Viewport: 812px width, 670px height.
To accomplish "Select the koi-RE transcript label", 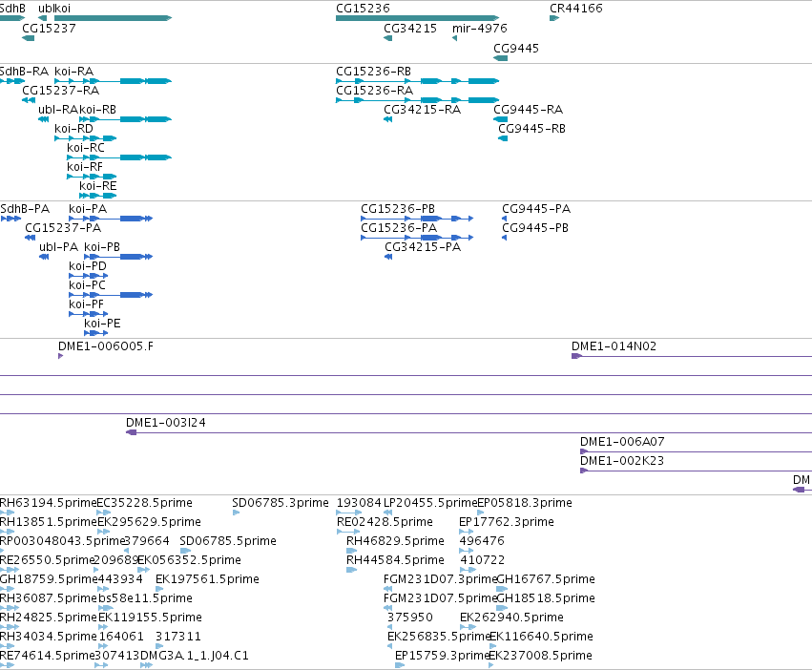I will click(x=98, y=186).
